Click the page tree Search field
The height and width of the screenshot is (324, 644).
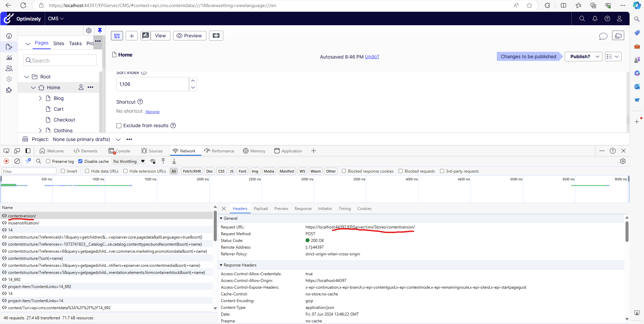click(61, 61)
